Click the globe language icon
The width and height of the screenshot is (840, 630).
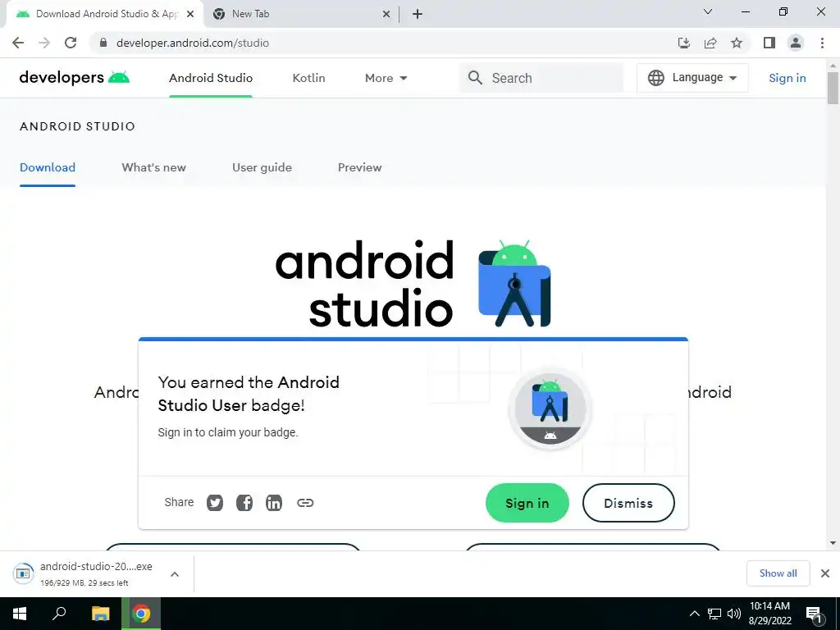click(x=655, y=78)
